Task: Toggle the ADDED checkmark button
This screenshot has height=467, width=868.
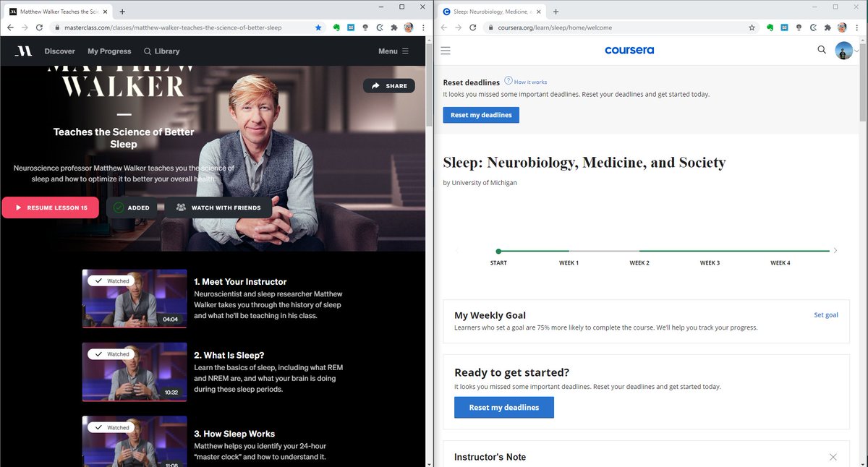Action: (x=131, y=207)
